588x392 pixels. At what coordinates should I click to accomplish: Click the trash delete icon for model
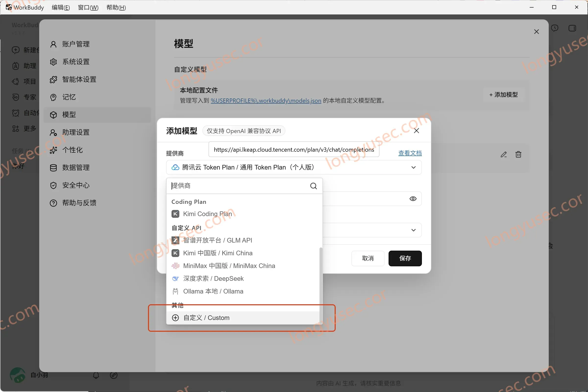[x=518, y=155]
